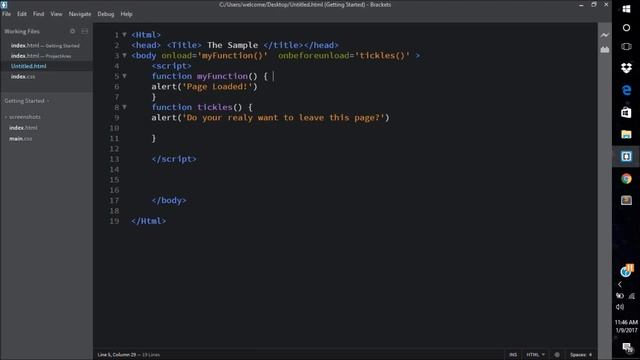The width and height of the screenshot is (640, 360).
Task: Open the File menu
Action: [7, 14]
